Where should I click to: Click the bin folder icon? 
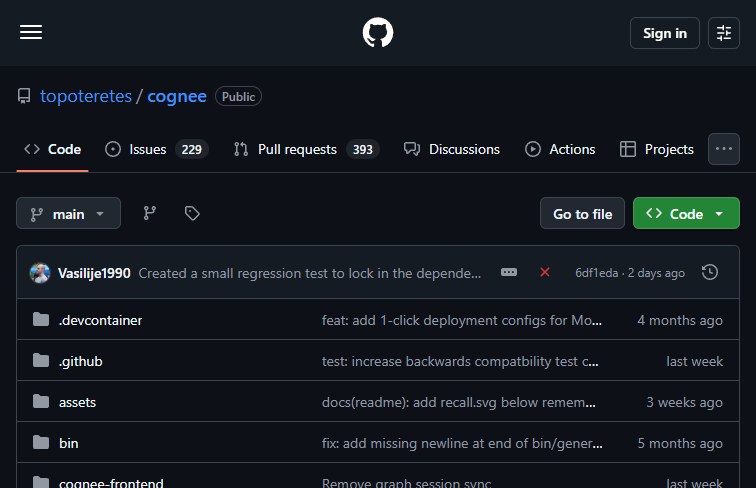[41, 442]
